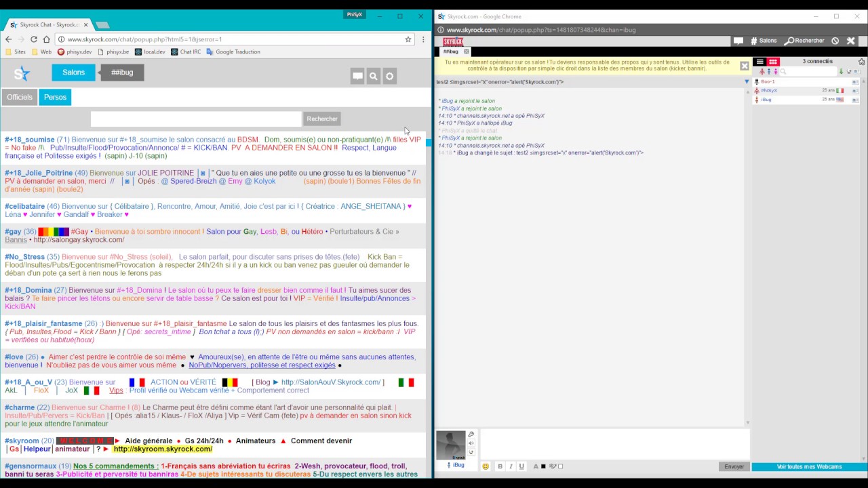Screen dimensions: 868x488
Task: Open the settings gear in left window header
Action: coord(389,77)
